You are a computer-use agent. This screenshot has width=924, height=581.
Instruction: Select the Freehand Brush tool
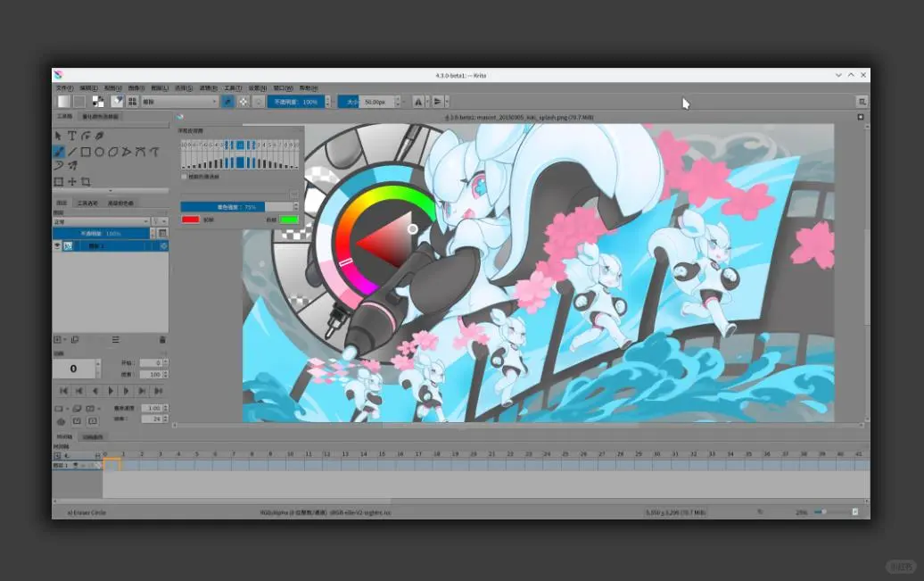pos(58,153)
